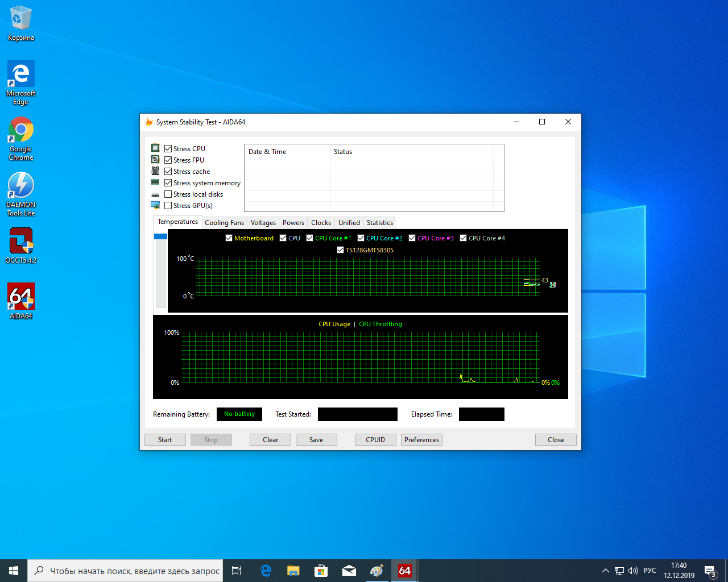Switch to the Temperatures tab
728x582 pixels.
pos(177,222)
